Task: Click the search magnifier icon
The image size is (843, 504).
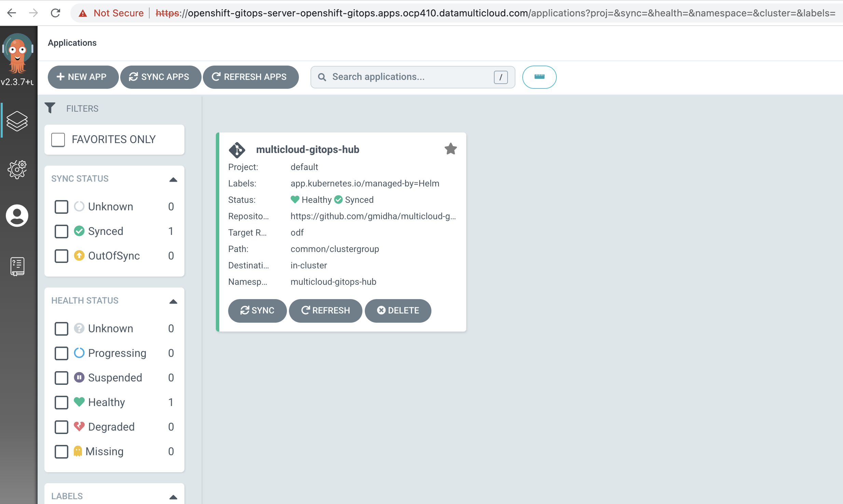Action: [x=322, y=77]
